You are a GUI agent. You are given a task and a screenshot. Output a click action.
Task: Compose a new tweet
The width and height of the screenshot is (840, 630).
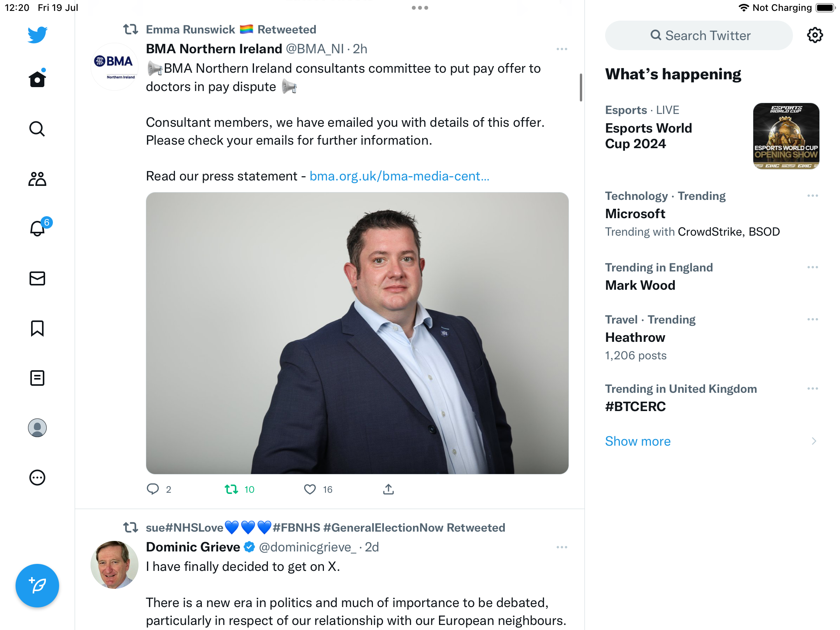click(x=37, y=586)
